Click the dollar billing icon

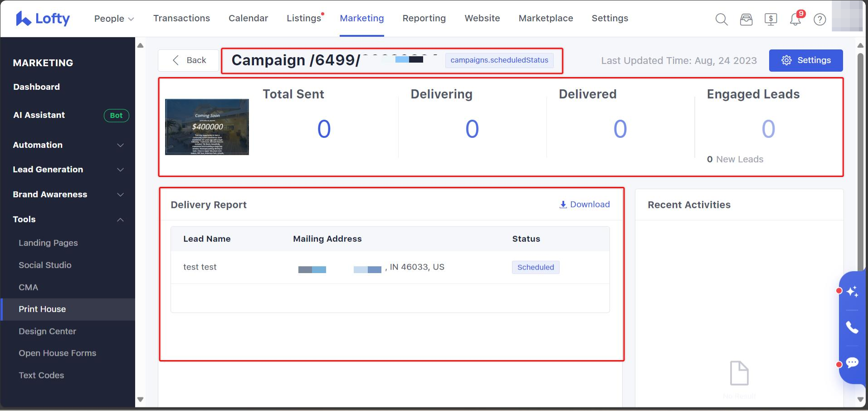point(770,20)
